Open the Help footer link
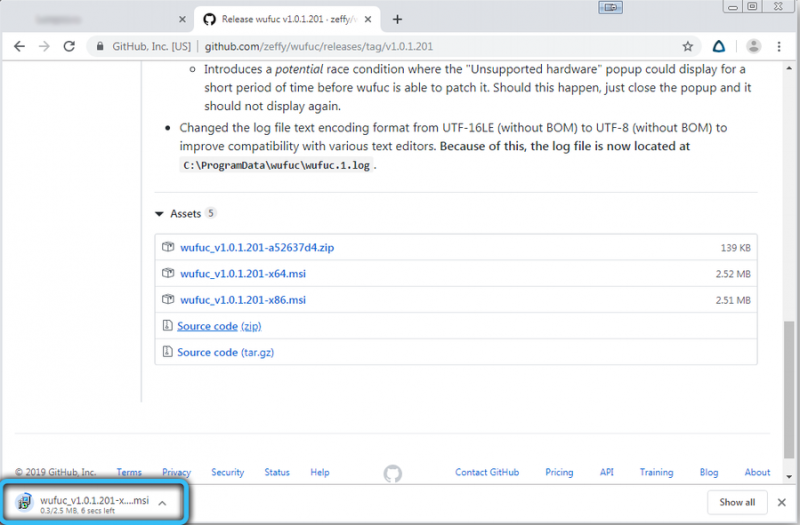Viewport: 800px width, 525px height. point(320,472)
